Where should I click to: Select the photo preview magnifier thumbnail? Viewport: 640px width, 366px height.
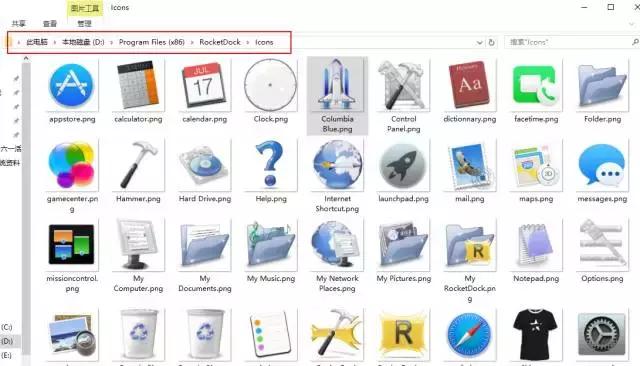pyautogui.click(x=72, y=335)
